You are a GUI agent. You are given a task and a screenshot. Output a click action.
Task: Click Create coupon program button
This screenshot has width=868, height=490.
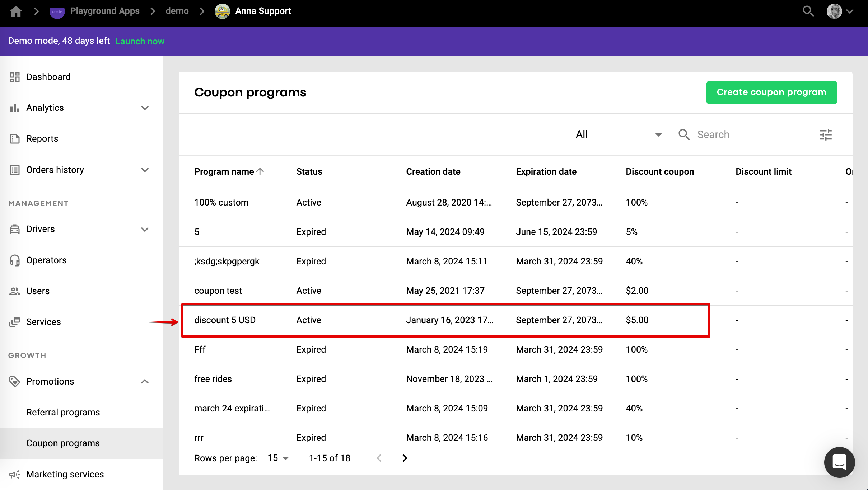pyautogui.click(x=771, y=93)
